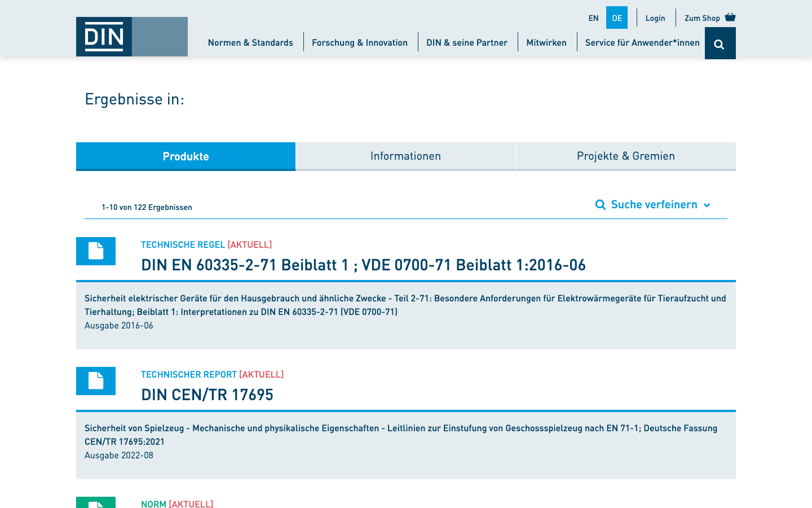
Task: Expand Suche verfeinern chevron
Action: pos(707,205)
